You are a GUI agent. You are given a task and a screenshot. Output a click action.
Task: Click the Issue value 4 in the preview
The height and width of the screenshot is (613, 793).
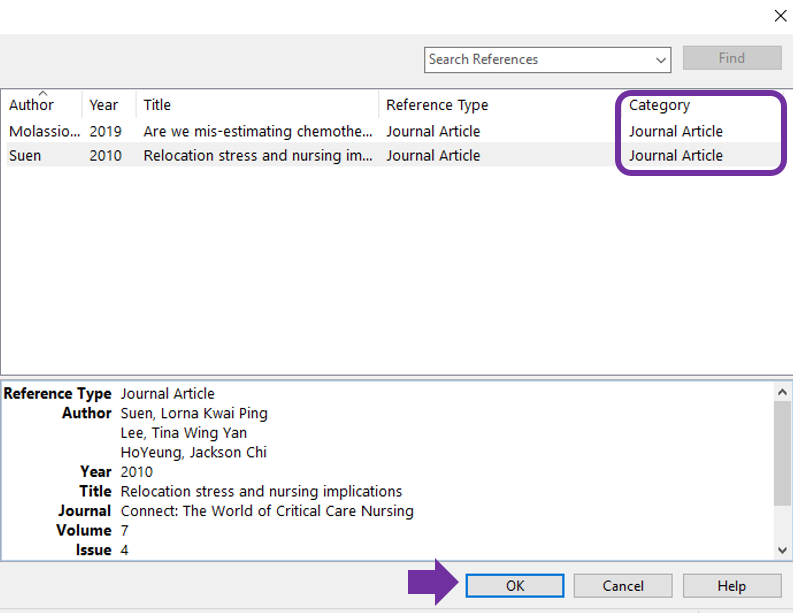(124, 550)
